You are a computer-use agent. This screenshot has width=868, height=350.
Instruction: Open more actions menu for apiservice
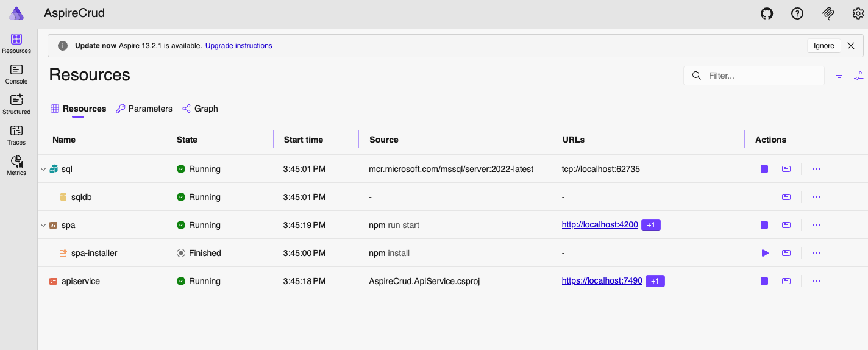[x=816, y=281]
